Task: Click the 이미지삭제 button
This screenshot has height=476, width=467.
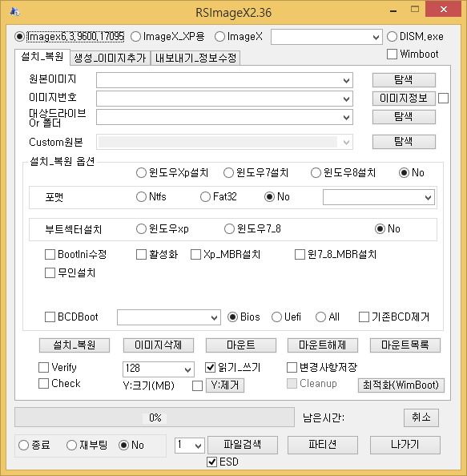Action: coord(159,345)
